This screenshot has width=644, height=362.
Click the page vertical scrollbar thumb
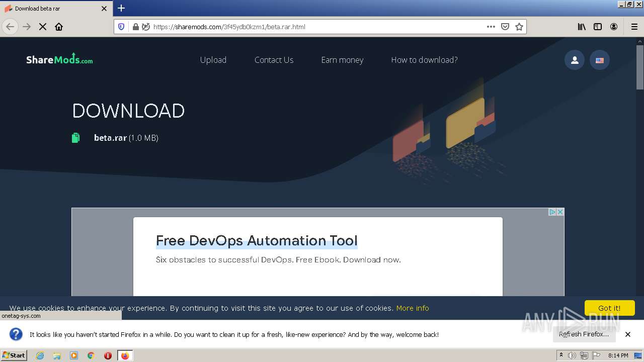pos(640,67)
